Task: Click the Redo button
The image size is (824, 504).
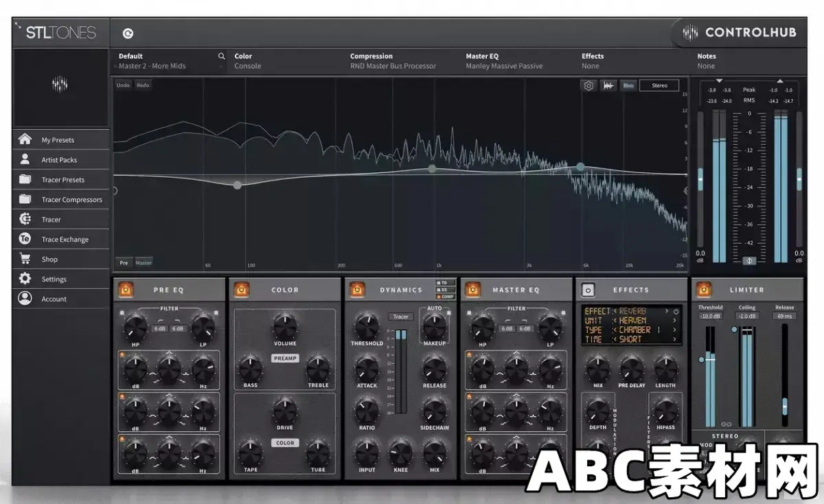Action: pyautogui.click(x=143, y=85)
